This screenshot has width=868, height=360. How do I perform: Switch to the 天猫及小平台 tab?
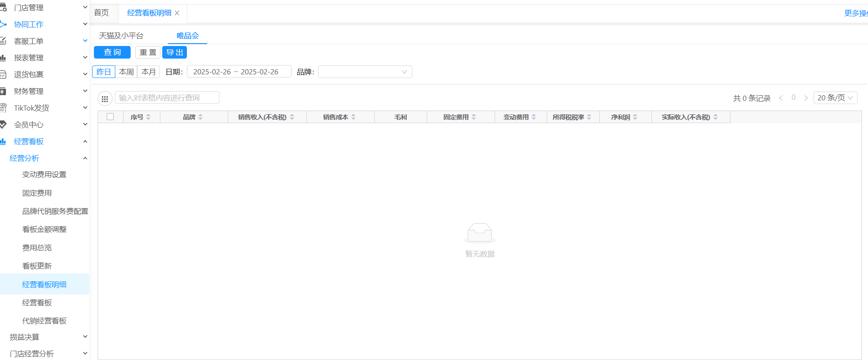121,36
